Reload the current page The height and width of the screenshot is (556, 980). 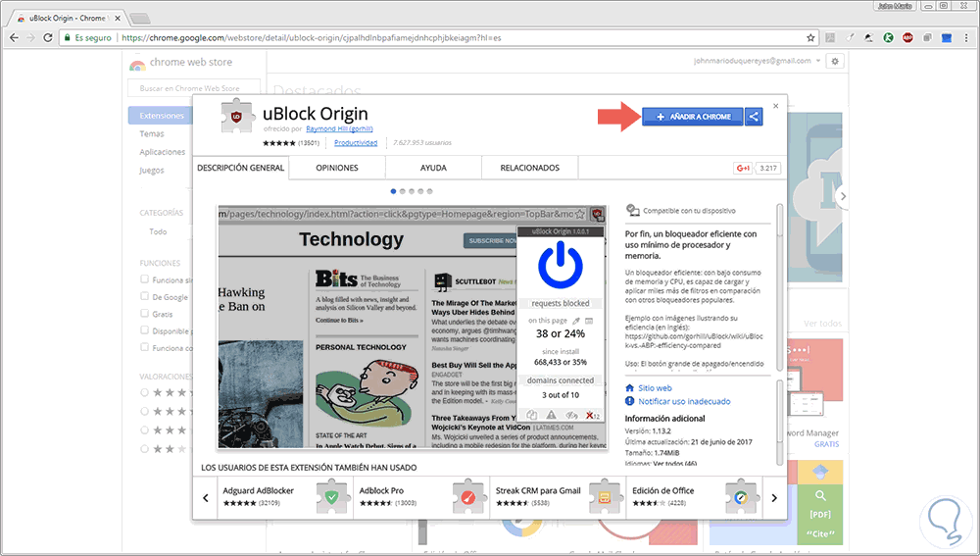point(47,37)
